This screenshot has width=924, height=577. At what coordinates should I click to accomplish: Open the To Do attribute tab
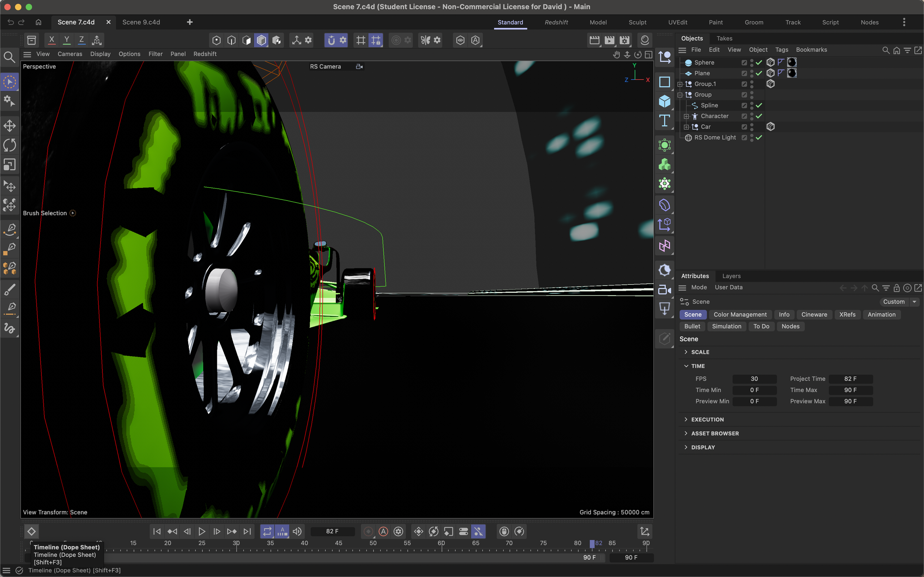[761, 326]
